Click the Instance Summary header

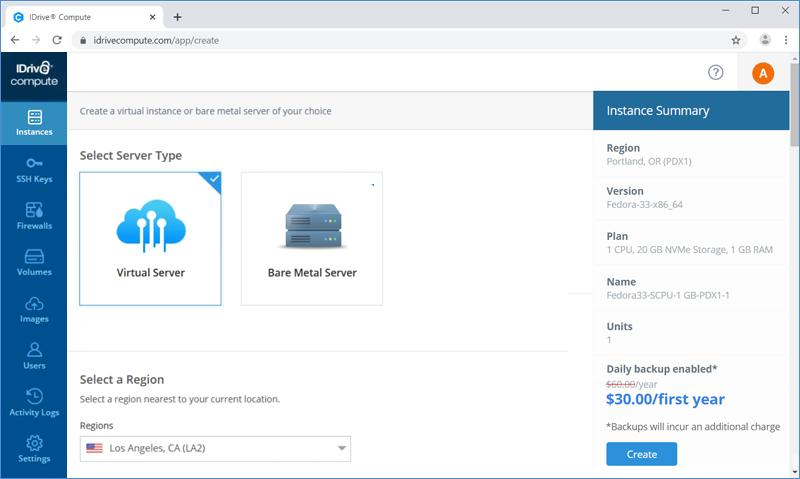tap(691, 111)
